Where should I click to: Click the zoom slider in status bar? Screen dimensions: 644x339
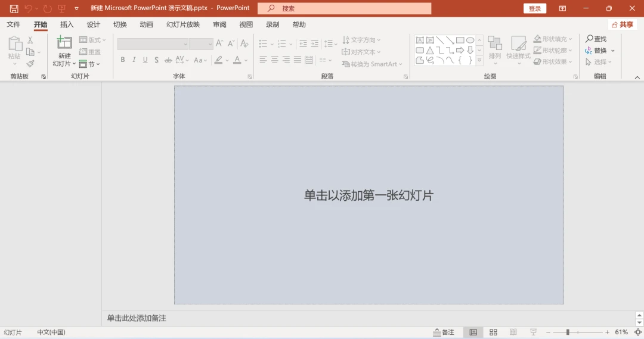[577, 332]
